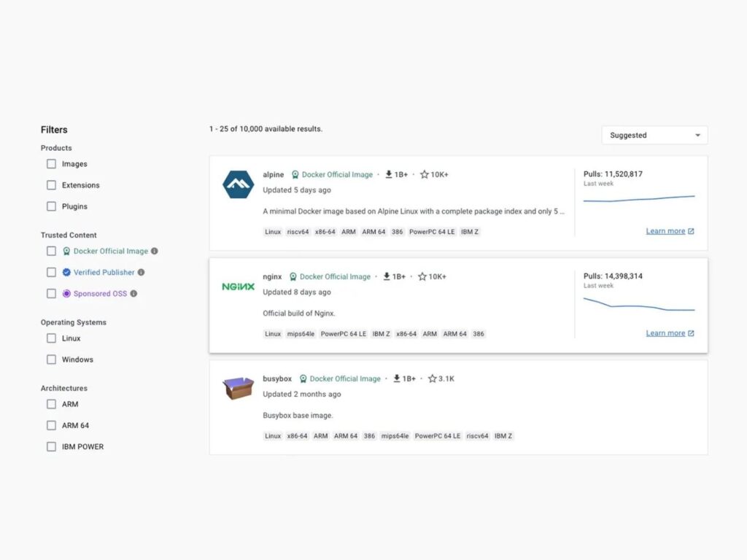This screenshot has height=560, width=747.
Task: Click the alpine weekly pulls trend chart
Action: coord(639,198)
